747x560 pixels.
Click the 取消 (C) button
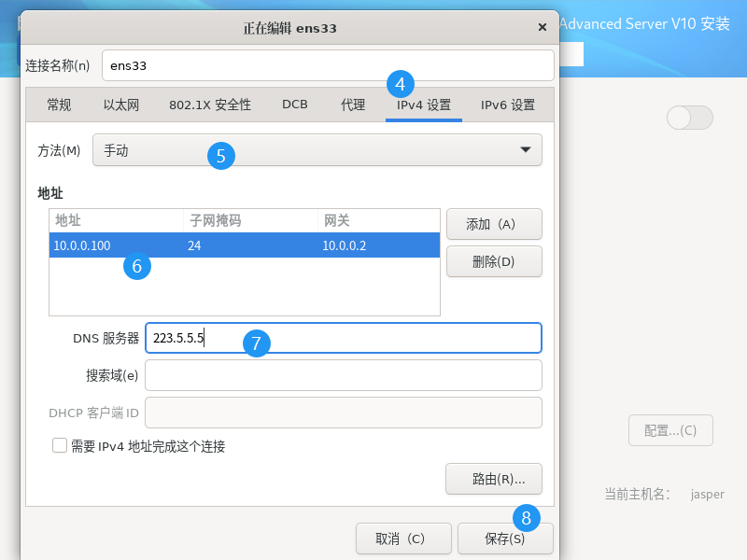pos(400,539)
